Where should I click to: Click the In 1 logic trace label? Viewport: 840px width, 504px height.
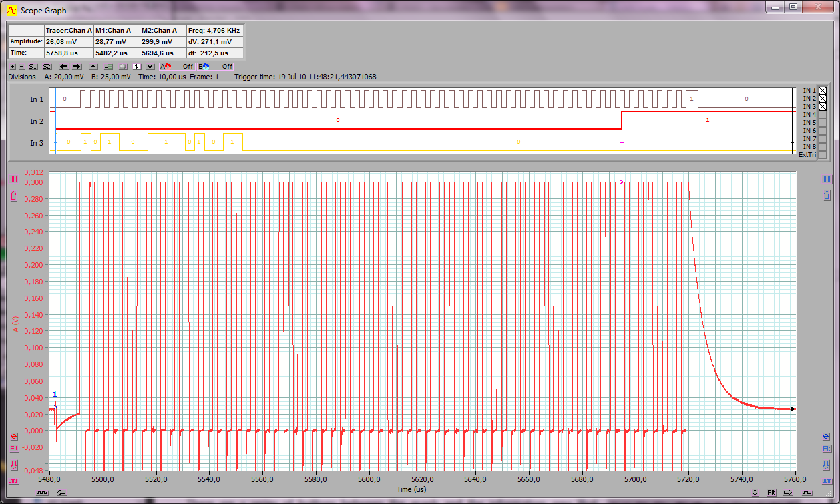click(x=37, y=99)
